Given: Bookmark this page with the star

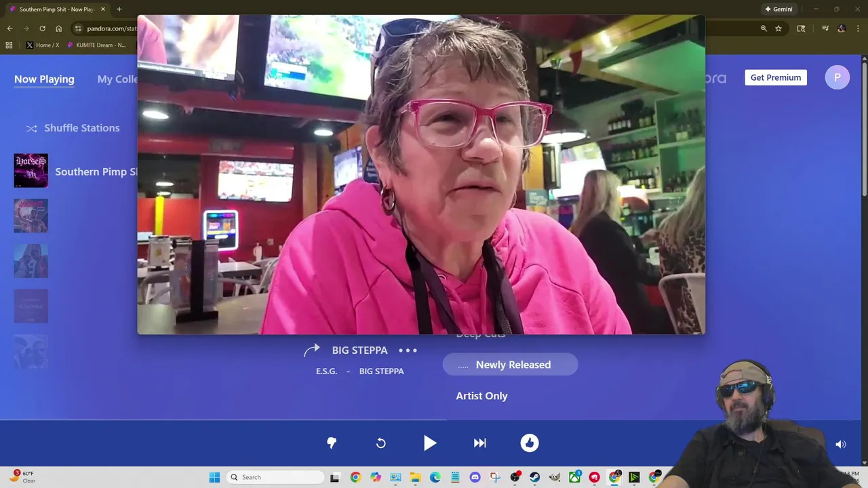Looking at the screenshot, I should 778,28.
